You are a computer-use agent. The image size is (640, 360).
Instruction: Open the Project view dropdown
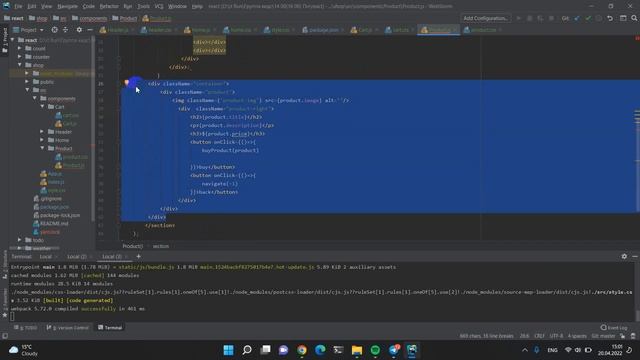[x=28, y=30]
